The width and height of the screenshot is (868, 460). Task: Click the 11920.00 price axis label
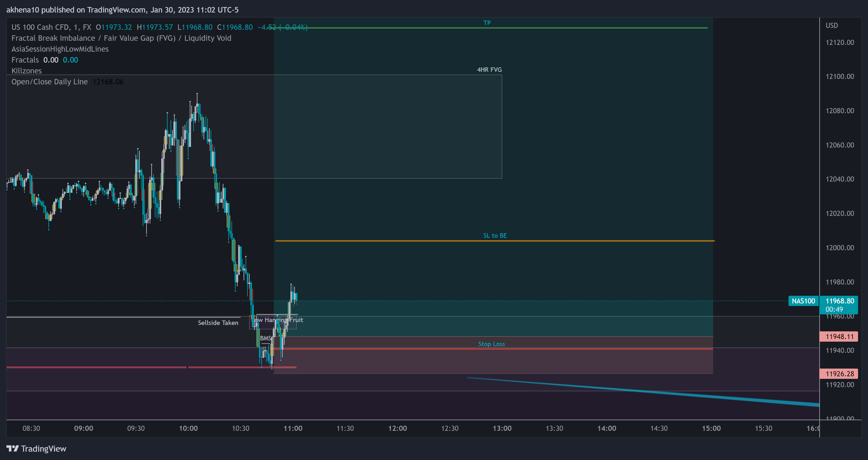840,385
